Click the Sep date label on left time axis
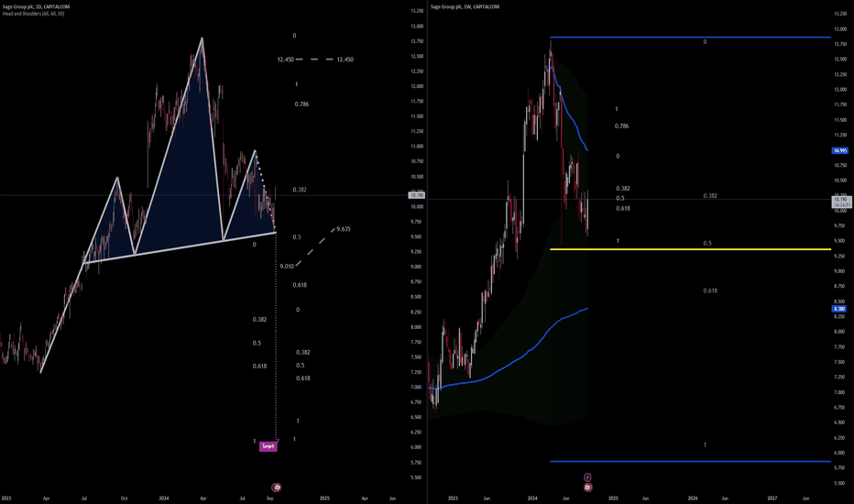 click(x=270, y=498)
